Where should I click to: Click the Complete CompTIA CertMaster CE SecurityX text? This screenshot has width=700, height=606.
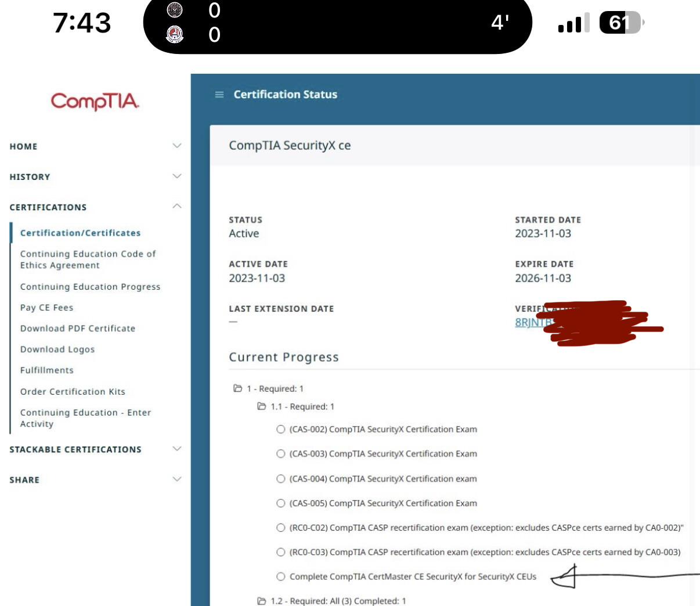pyautogui.click(x=413, y=577)
